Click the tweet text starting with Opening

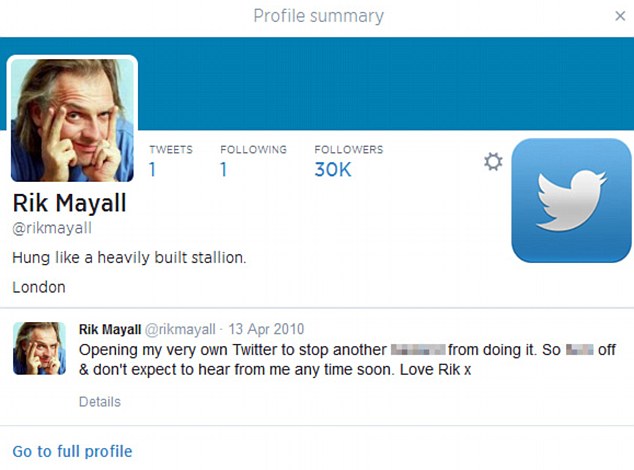coord(230,351)
